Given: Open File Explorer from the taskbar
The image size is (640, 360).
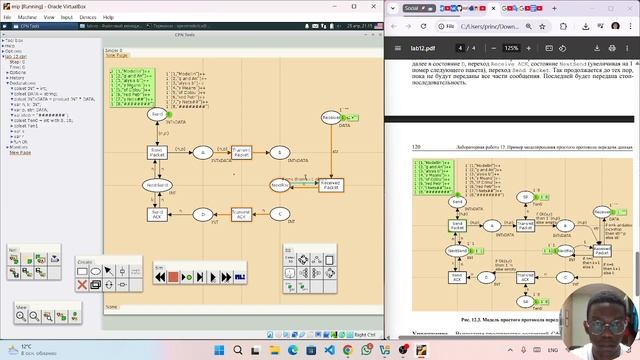Looking at the screenshot, I should coord(274,350).
